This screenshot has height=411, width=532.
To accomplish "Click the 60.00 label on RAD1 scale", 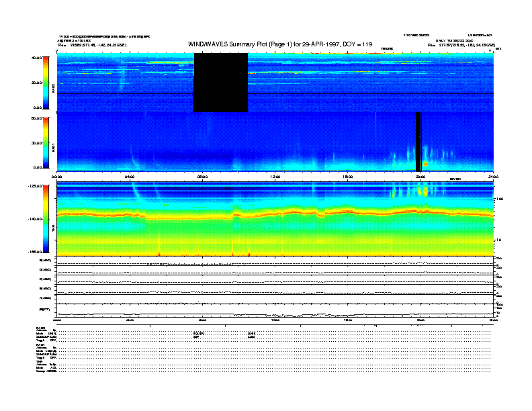I will click(x=36, y=118).
